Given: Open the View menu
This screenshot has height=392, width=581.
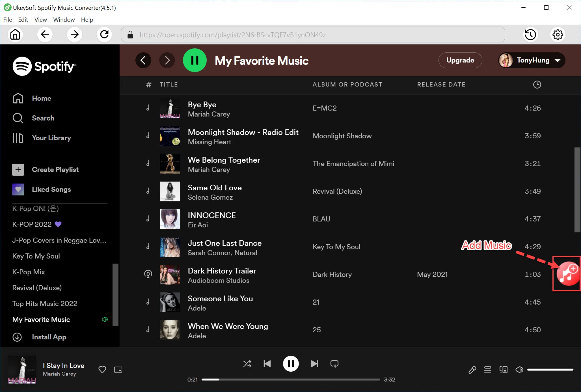Looking at the screenshot, I should pyautogui.click(x=40, y=19).
